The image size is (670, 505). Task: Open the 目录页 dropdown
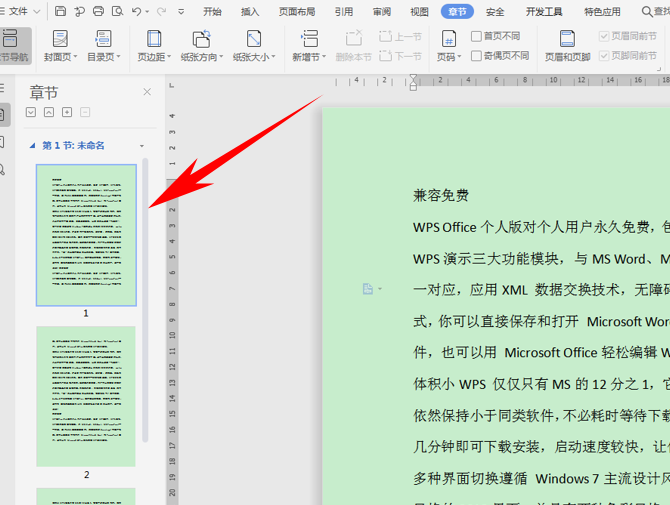click(104, 46)
